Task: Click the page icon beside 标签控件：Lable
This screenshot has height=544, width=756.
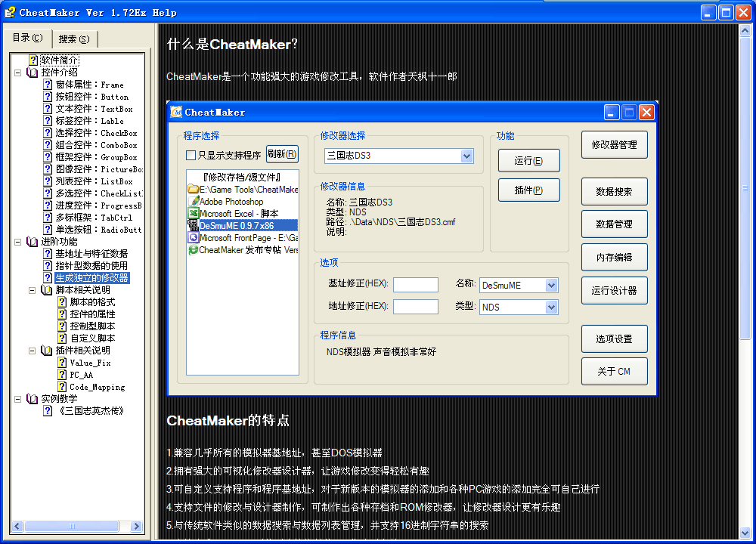Action: [x=48, y=120]
